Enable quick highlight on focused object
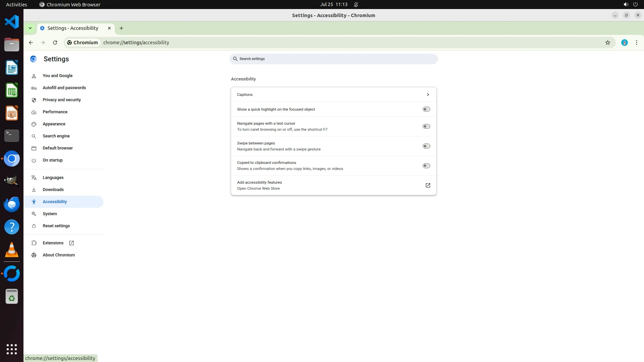Screen dimensions: 644x362 426,109
